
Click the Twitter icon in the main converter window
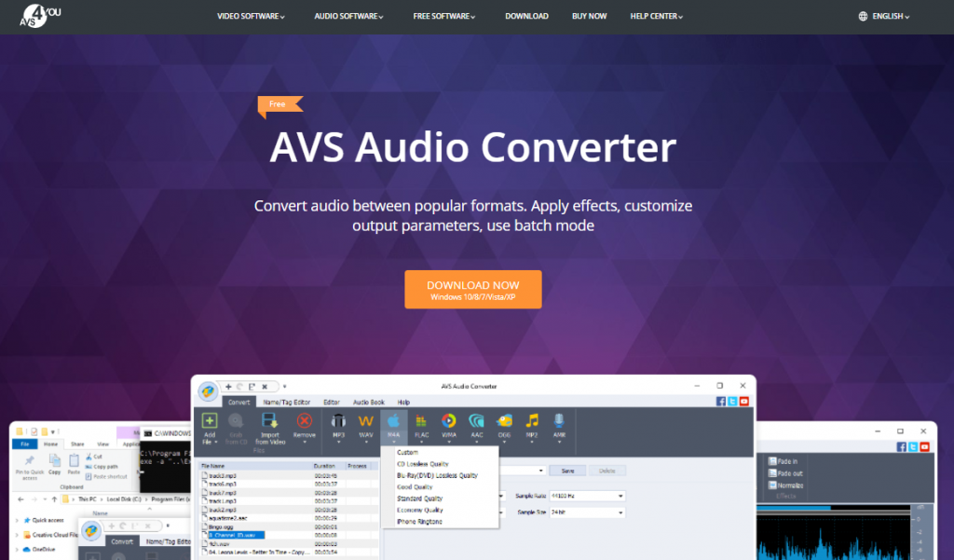pyautogui.click(x=732, y=402)
